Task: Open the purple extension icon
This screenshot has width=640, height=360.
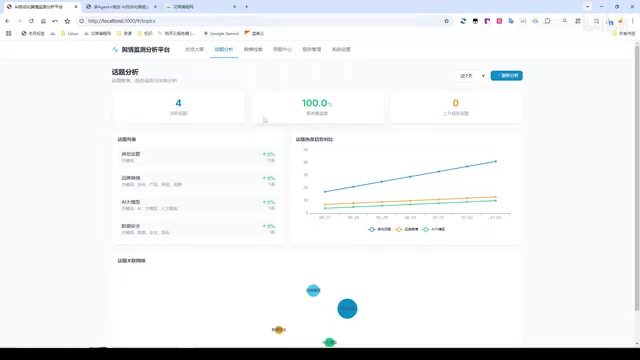Action: click(x=487, y=21)
